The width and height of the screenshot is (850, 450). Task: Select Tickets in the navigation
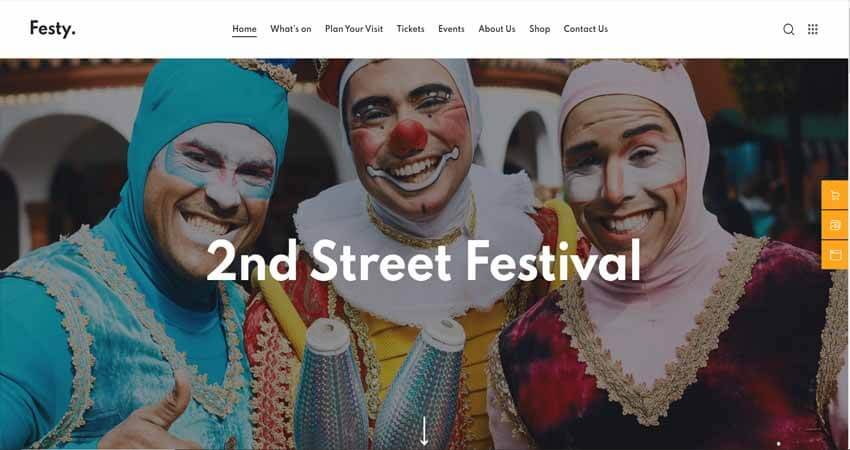(x=410, y=29)
